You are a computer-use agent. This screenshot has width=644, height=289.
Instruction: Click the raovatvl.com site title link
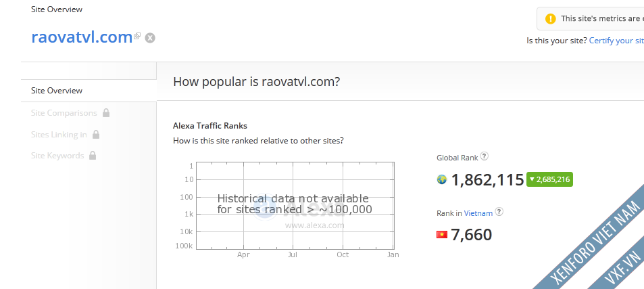click(82, 37)
